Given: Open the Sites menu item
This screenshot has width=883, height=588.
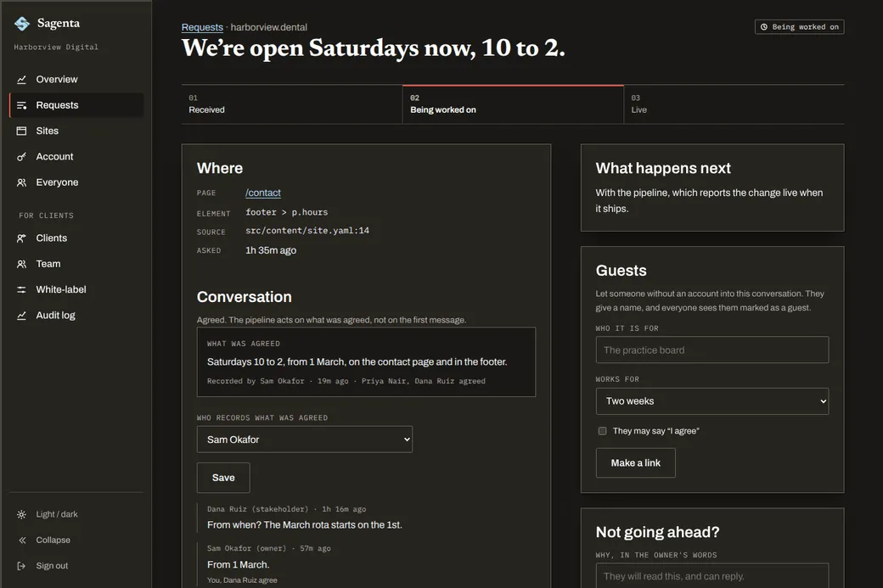Looking at the screenshot, I should coord(76,132).
